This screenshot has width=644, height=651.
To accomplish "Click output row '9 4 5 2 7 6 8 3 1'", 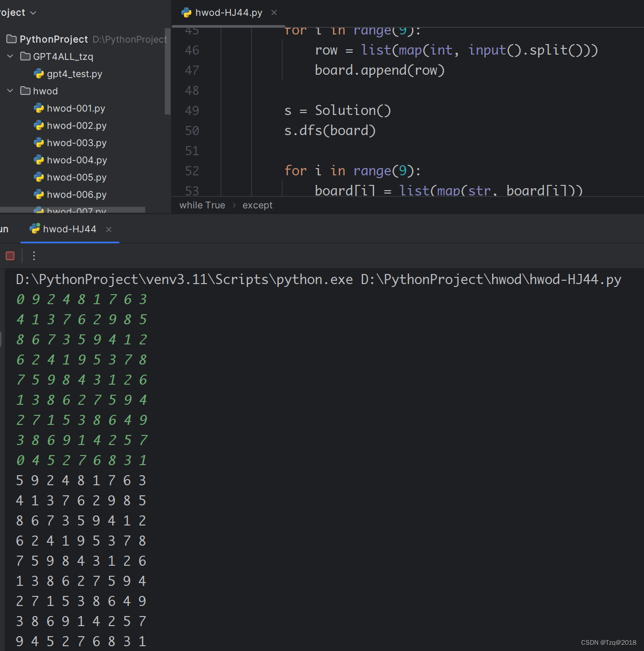I will point(81,641).
